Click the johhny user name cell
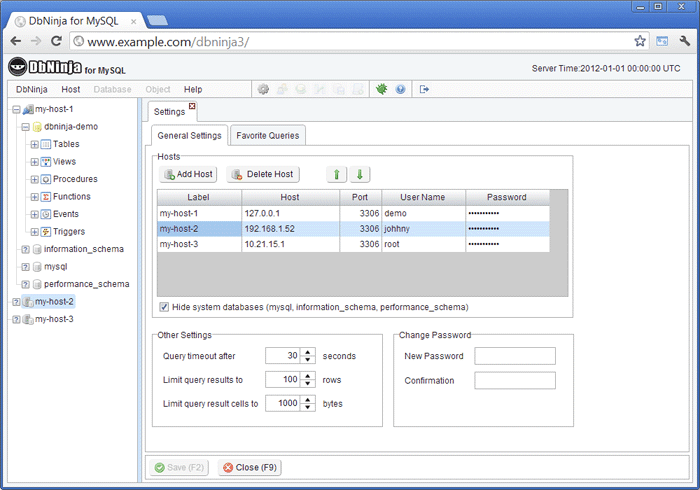The height and width of the screenshot is (490, 700). click(x=423, y=229)
